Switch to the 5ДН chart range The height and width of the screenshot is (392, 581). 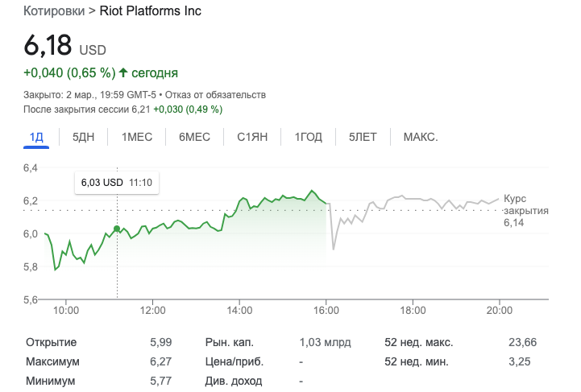(x=84, y=137)
